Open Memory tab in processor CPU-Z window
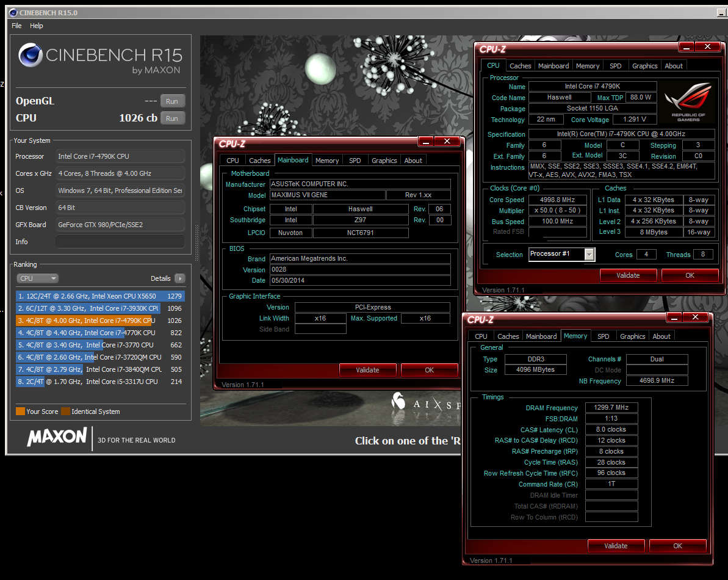This screenshot has height=580, width=728. tap(588, 66)
